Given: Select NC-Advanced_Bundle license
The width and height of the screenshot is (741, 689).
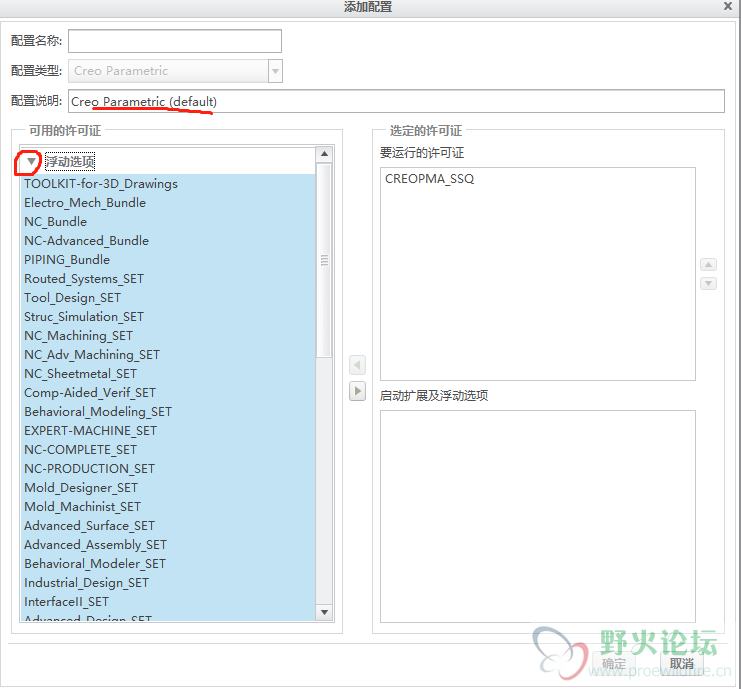Looking at the screenshot, I should pyautogui.click(x=168, y=241).
